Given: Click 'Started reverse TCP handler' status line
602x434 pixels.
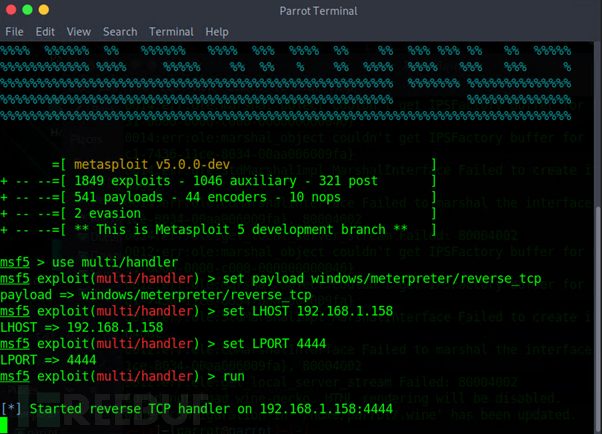Looking at the screenshot, I should coord(197,409).
